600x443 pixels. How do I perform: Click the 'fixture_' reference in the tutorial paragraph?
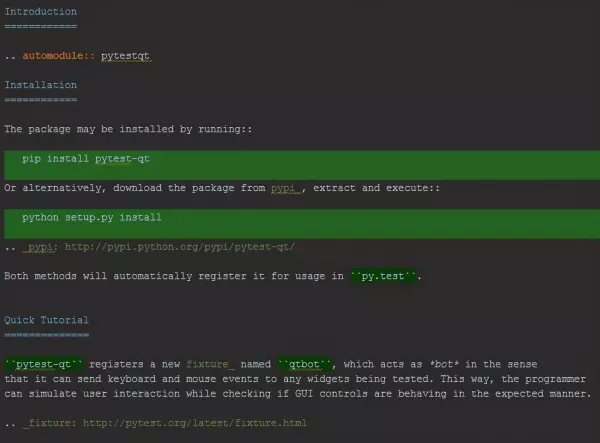210,364
